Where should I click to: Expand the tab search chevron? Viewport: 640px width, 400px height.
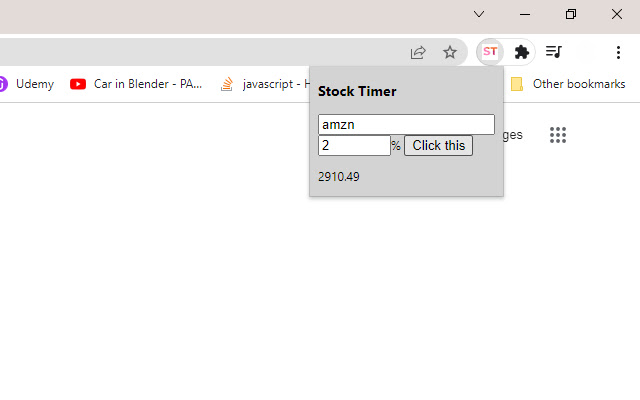(x=479, y=14)
